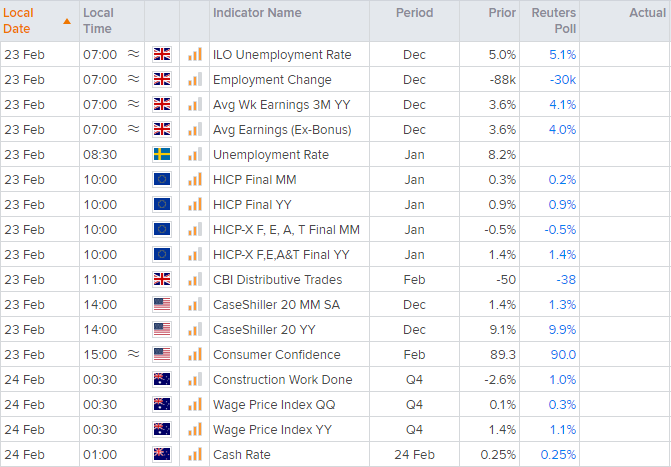671x467 pixels.
Task: Open the CBI Distributive Trades indicator
Action: tap(277, 280)
